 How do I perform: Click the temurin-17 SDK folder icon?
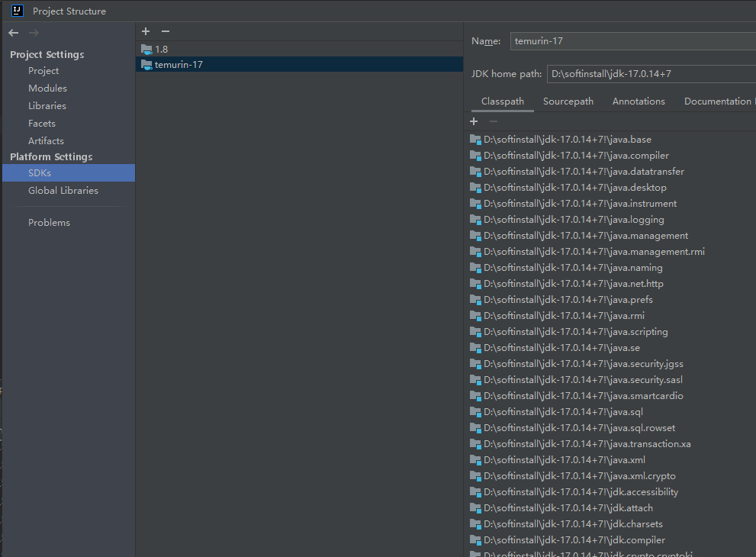click(146, 65)
